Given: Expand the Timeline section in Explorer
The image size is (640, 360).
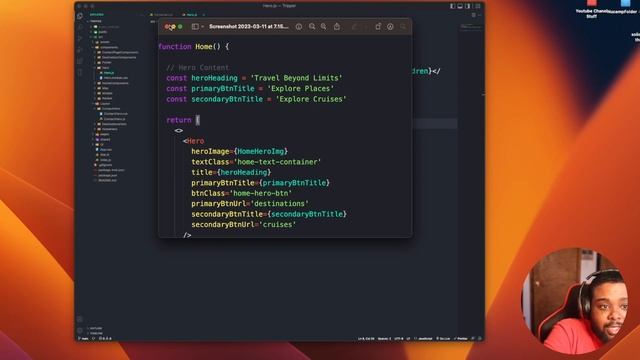Looking at the screenshot, I should [96, 333].
